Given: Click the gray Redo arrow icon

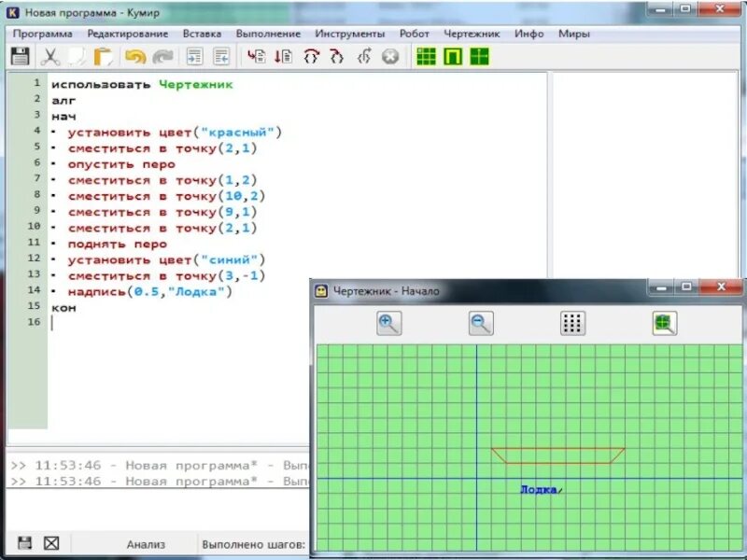Looking at the screenshot, I should [162, 57].
